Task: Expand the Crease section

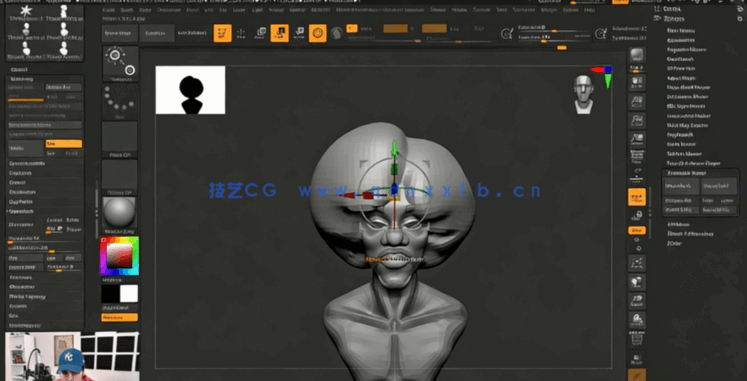Action: 18,182
